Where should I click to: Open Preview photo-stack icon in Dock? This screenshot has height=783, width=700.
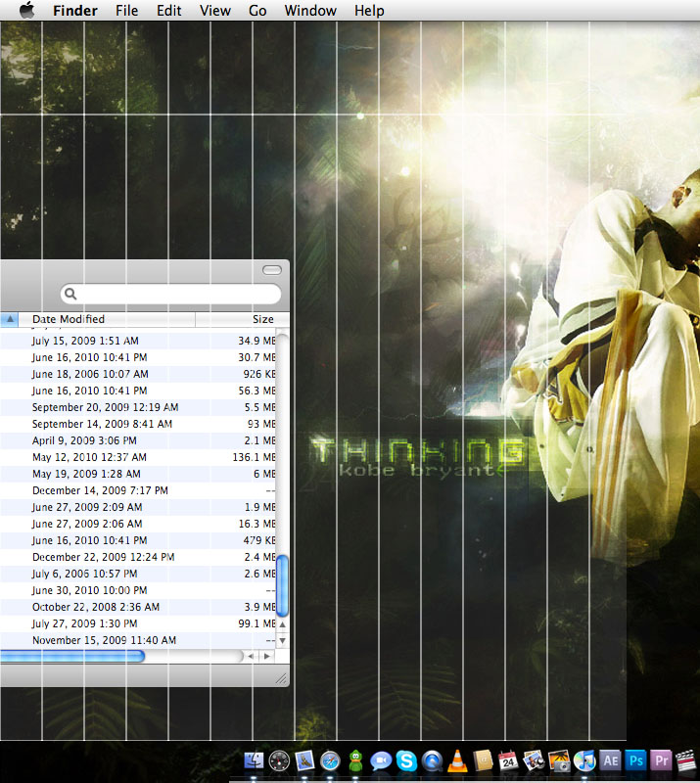pos(534,761)
